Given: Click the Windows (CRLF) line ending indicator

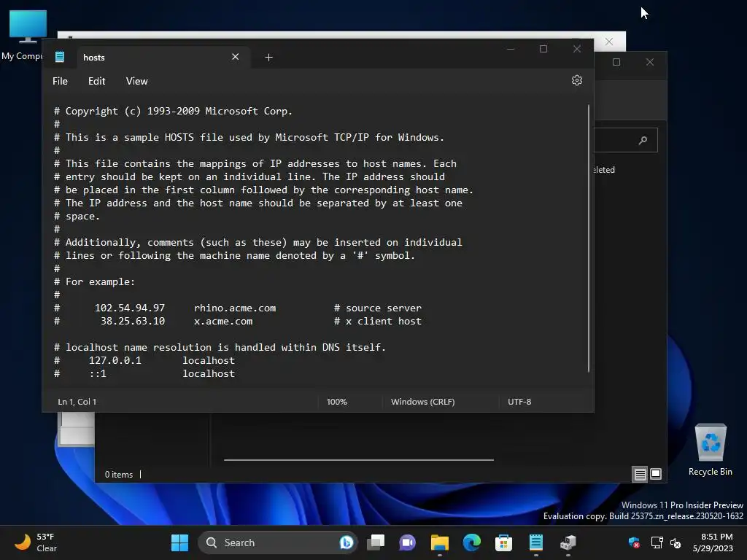Looking at the screenshot, I should (422, 402).
